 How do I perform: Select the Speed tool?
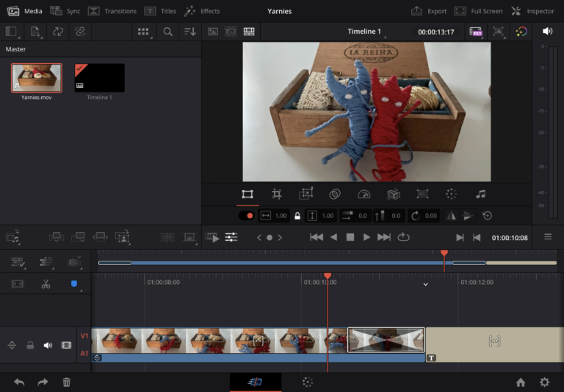364,195
